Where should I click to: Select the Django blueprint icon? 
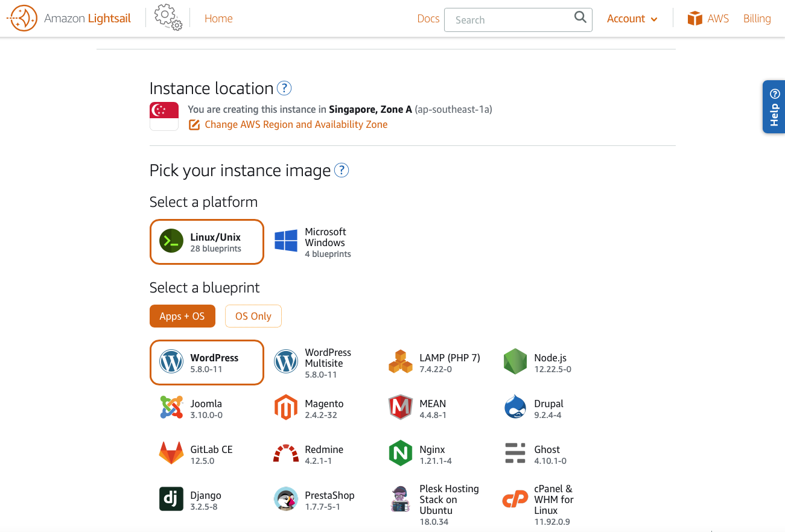(171, 499)
